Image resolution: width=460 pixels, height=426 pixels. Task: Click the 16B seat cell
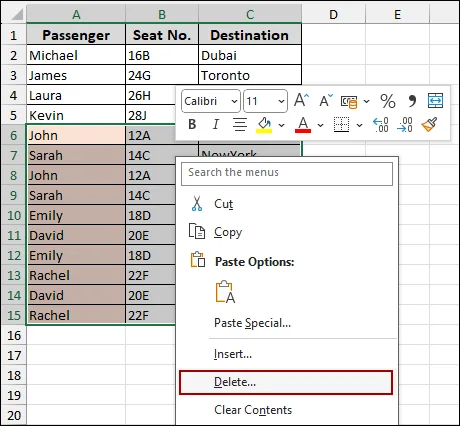pos(162,55)
